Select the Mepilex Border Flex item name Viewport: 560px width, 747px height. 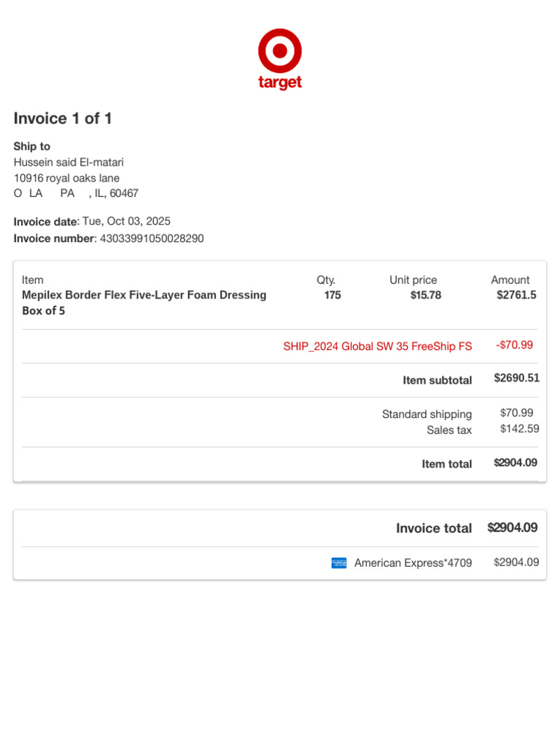[x=144, y=303]
